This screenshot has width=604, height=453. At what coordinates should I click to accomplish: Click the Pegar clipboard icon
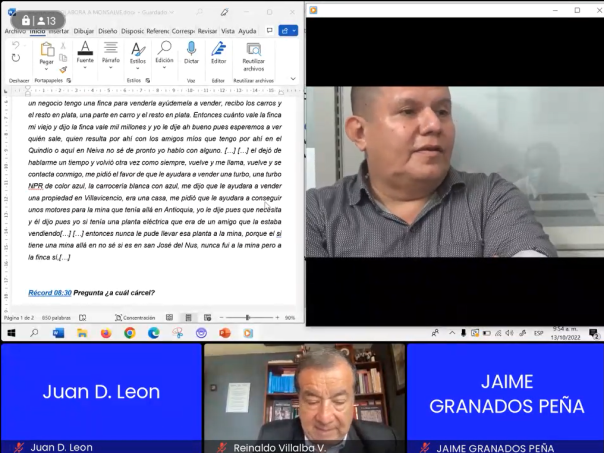[x=46, y=50]
